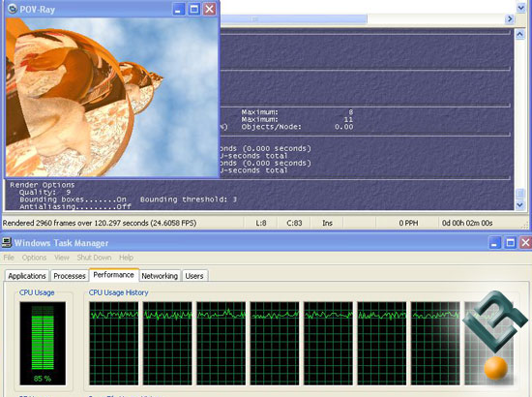The image size is (532, 397).
Task: Click the 'Objects/Node: 0.00' line
Action: click(297, 127)
